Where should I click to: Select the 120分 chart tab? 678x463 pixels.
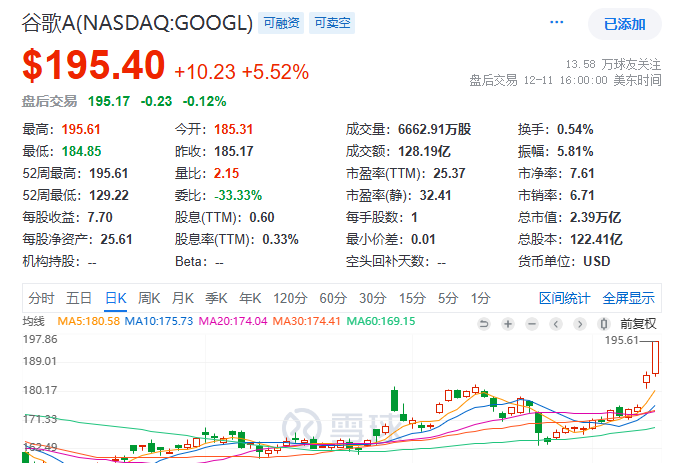[x=290, y=298]
